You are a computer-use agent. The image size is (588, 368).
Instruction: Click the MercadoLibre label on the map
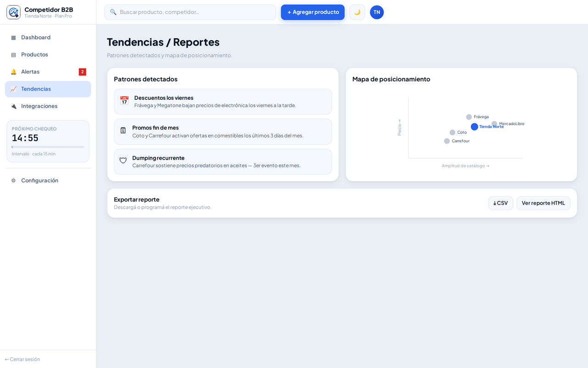(512, 124)
